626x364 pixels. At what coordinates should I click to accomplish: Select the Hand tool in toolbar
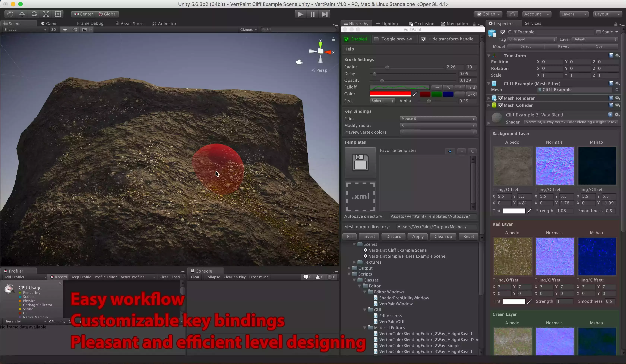coord(10,14)
